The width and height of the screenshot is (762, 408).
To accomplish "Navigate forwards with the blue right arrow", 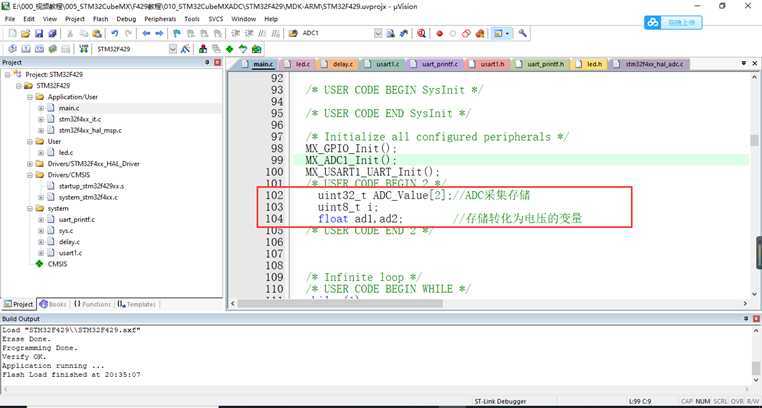I will click(x=159, y=34).
